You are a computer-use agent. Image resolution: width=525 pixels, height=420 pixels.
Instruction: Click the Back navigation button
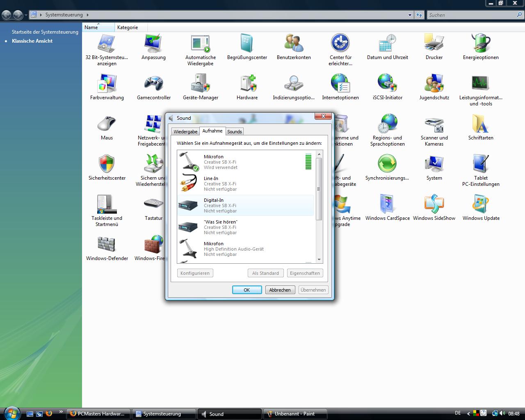point(7,15)
